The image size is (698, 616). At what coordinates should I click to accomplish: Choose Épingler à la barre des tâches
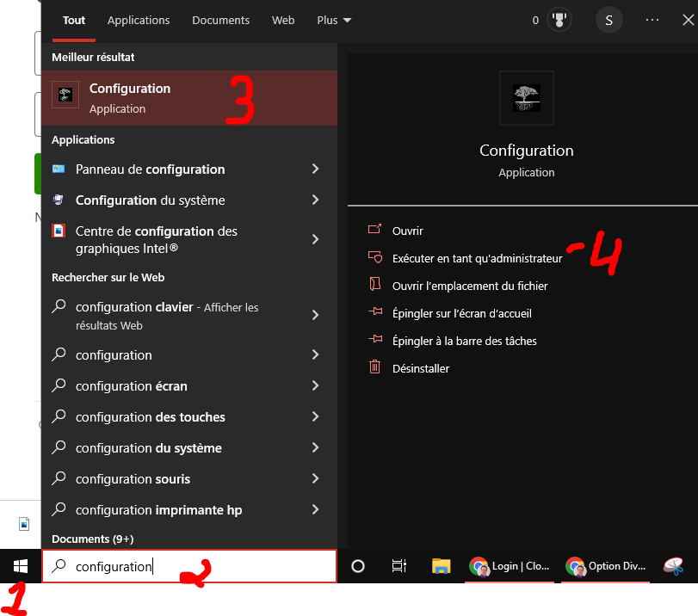coord(464,342)
